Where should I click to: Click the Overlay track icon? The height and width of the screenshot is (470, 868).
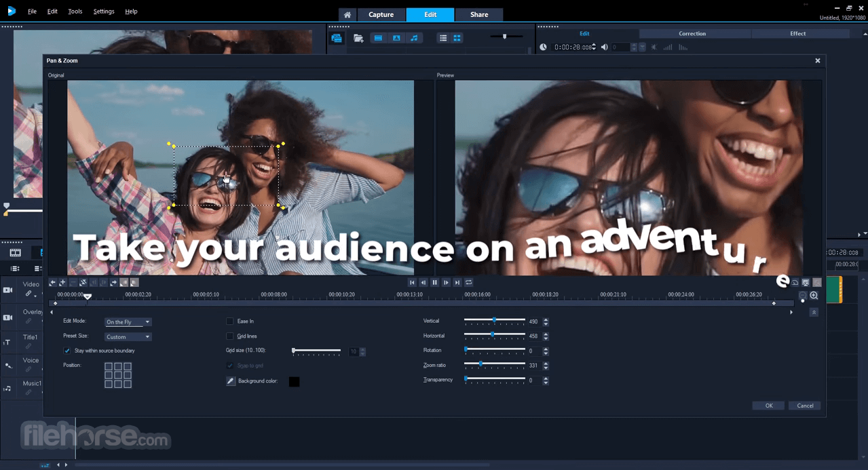tap(7, 317)
